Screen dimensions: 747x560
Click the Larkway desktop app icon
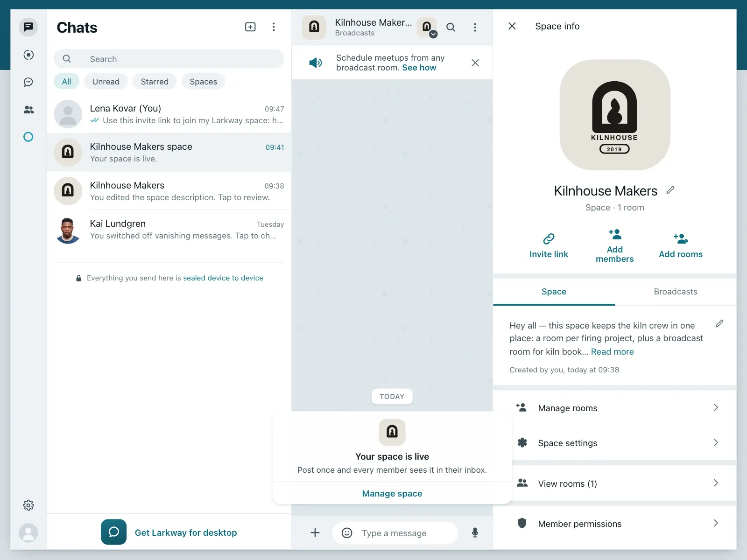pos(114,532)
